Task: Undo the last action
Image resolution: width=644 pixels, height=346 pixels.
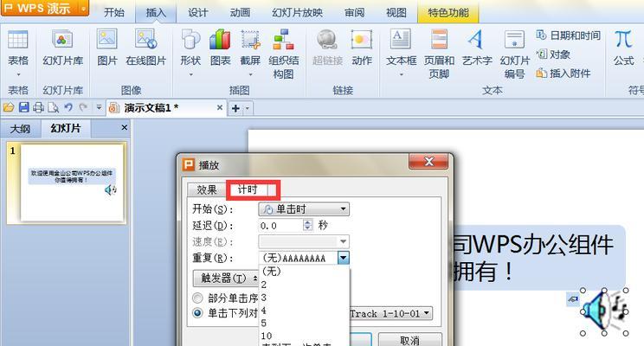Action: [68, 108]
